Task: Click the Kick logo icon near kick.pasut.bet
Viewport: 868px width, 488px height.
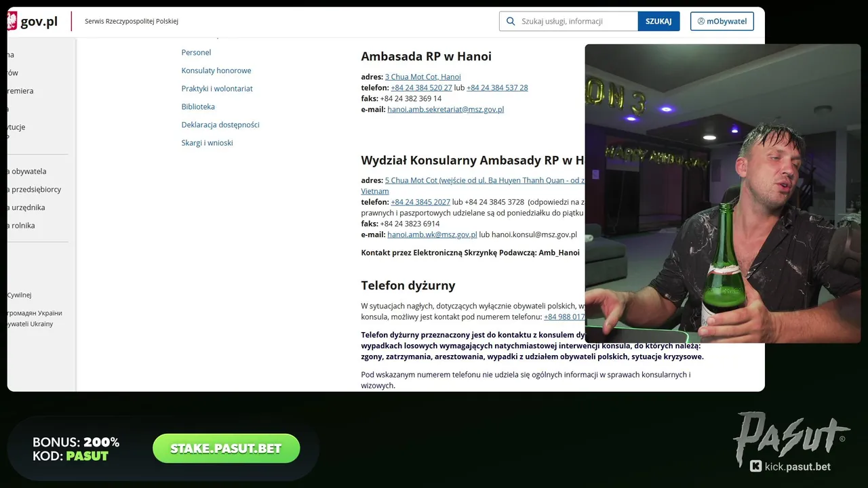Action: click(755, 466)
